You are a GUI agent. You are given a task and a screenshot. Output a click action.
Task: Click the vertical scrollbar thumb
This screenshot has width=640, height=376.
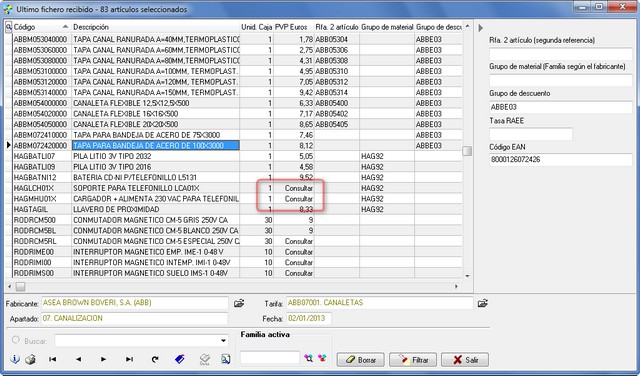(x=467, y=151)
